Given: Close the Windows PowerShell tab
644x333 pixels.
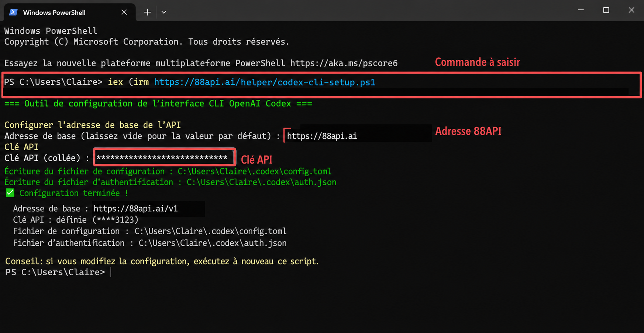Looking at the screenshot, I should (x=124, y=12).
